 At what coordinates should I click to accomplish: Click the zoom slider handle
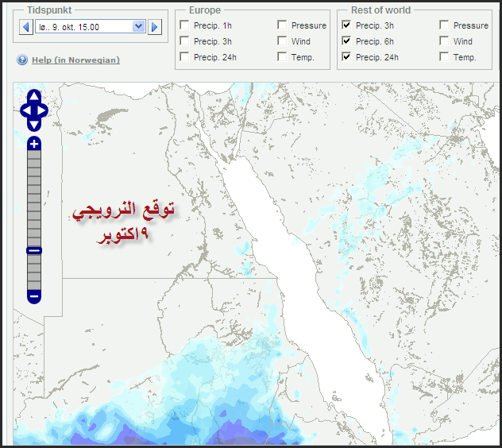(34, 251)
